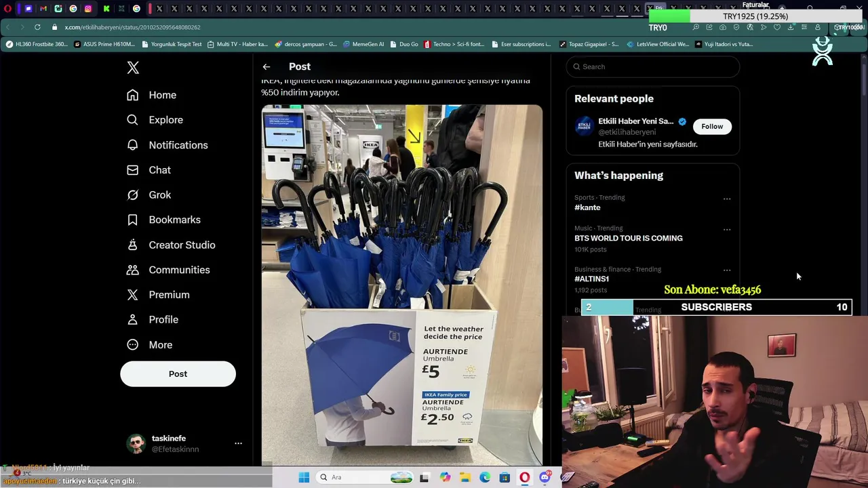Go to Communities in the sidebar
868x488 pixels.
(x=168, y=270)
